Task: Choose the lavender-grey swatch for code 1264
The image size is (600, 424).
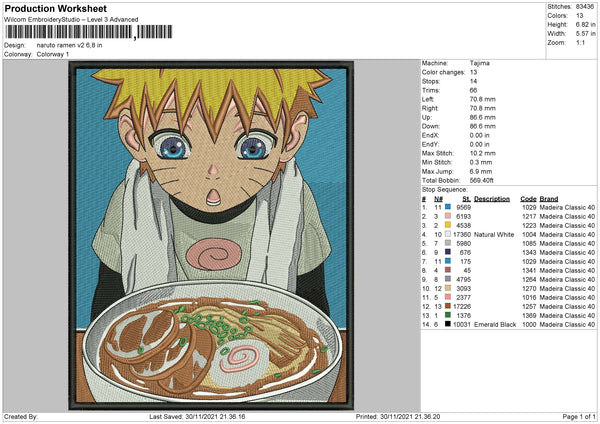Action: click(448, 279)
